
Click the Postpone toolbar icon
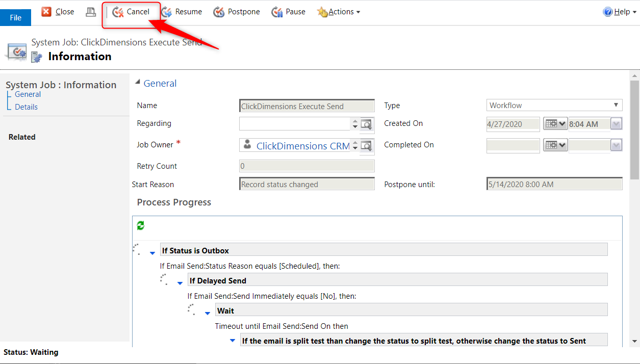219,11
